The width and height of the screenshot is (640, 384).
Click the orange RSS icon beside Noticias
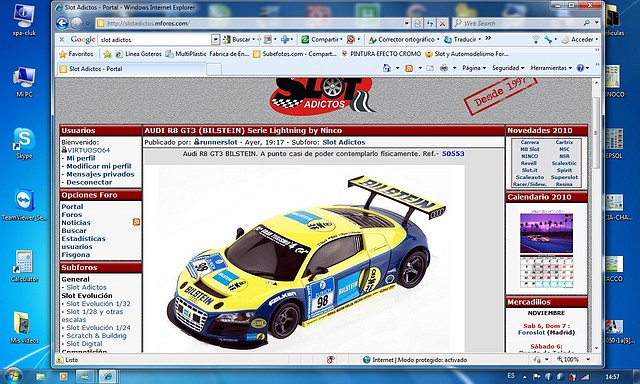136,222
